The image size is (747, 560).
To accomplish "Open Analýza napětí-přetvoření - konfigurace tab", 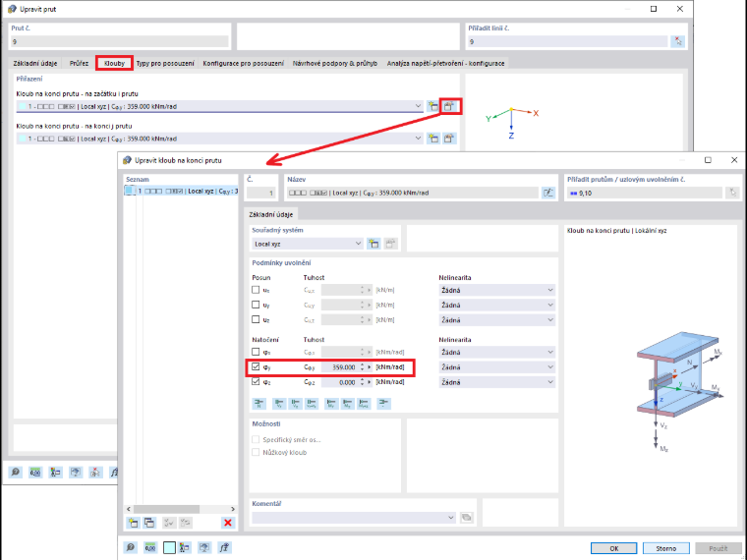I will [x=445, y=63].
